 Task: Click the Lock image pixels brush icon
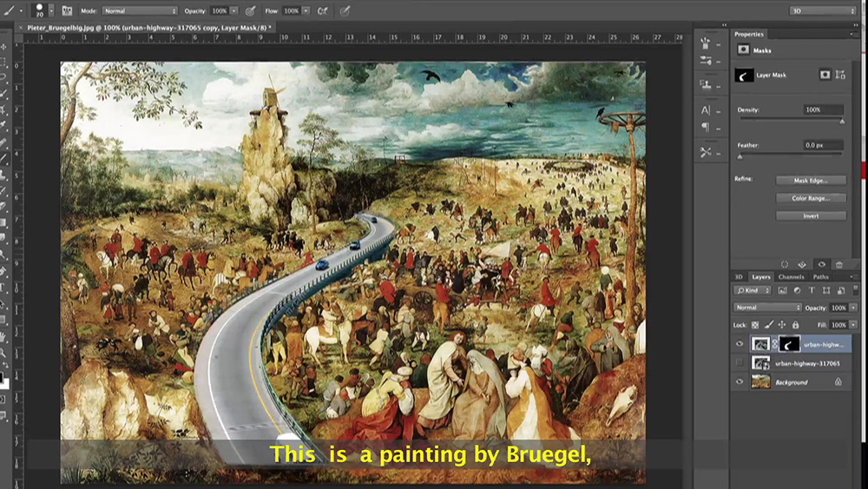(769, 325)
